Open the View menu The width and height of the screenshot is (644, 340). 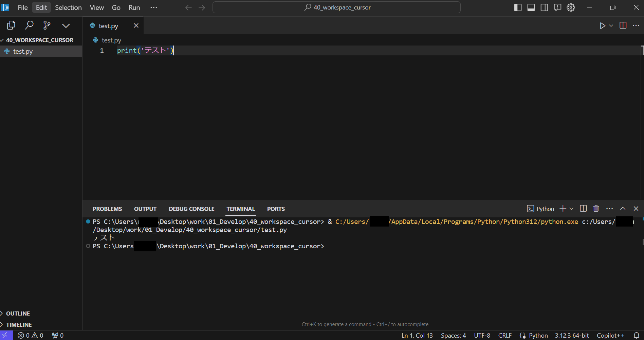[97, 7]
